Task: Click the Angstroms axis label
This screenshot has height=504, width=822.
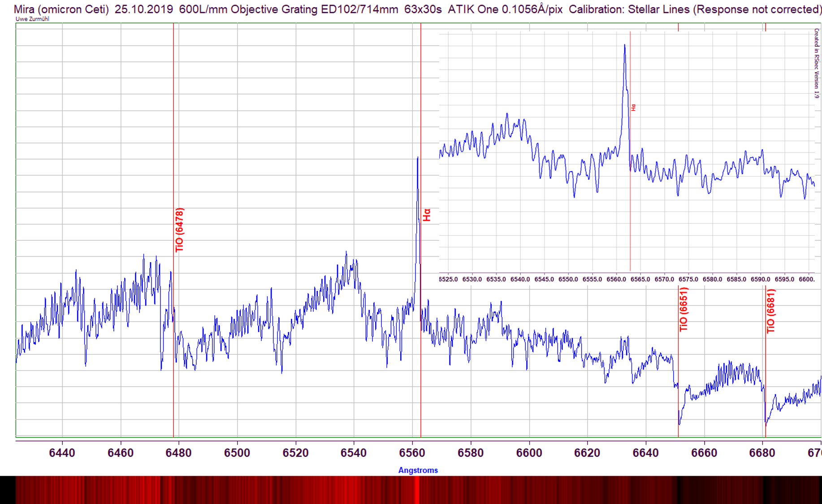Action: [418, 470]
